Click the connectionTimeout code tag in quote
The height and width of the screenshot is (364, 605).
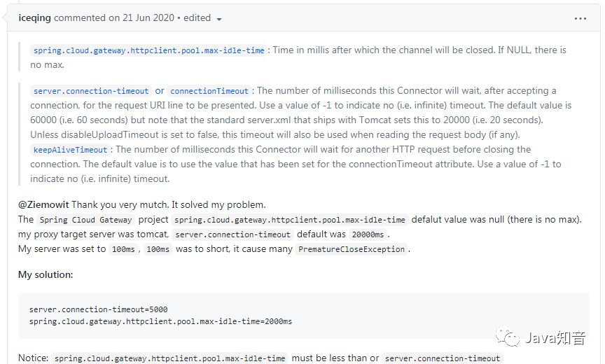pos(209,91)
